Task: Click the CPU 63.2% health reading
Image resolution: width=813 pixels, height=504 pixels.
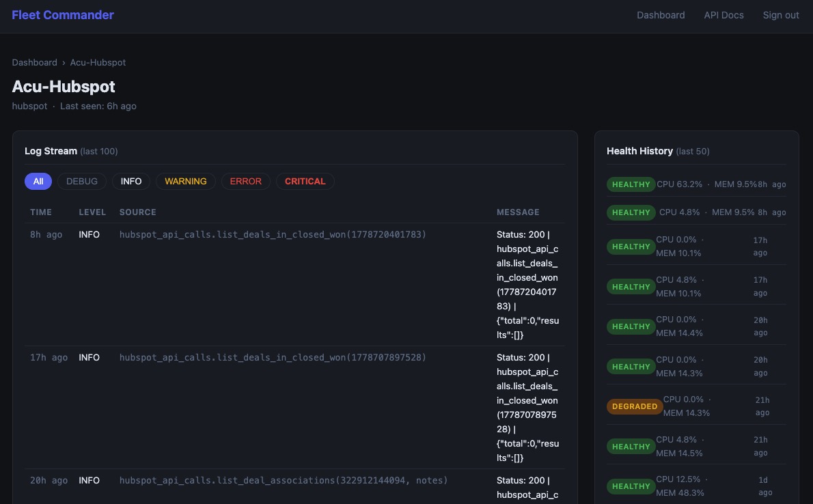Action: tap(679, 184)
